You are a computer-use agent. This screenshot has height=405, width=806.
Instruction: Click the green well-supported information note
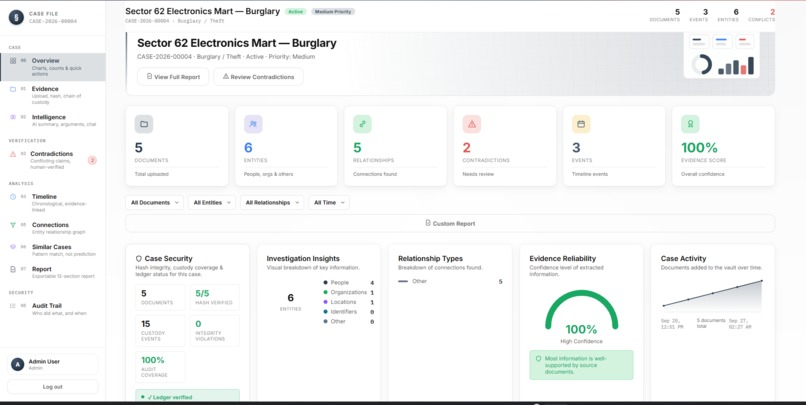coord(581,365)
